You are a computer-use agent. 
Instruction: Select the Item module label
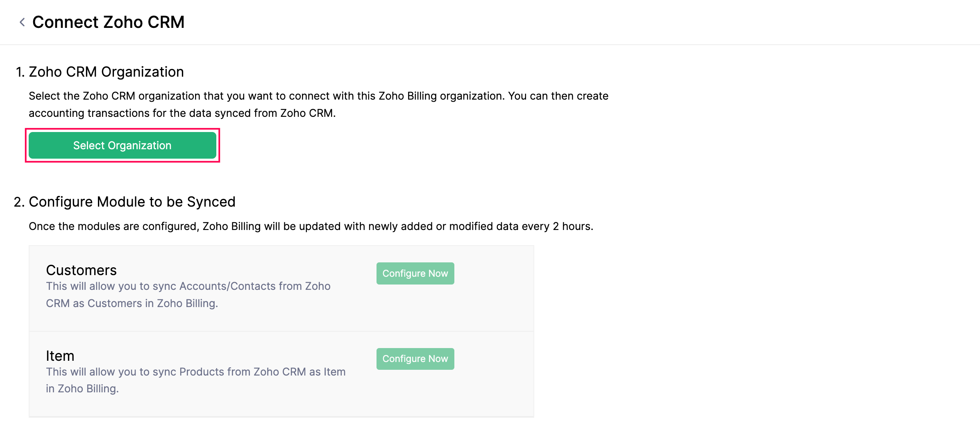[x=60, y=356]
